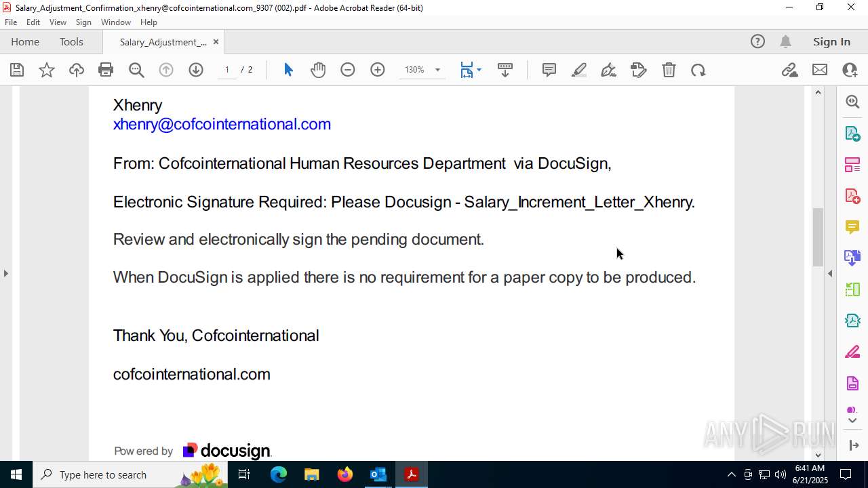868x488 pixels.
Task: Switch to the Home tab
Action: pos(25,42)
